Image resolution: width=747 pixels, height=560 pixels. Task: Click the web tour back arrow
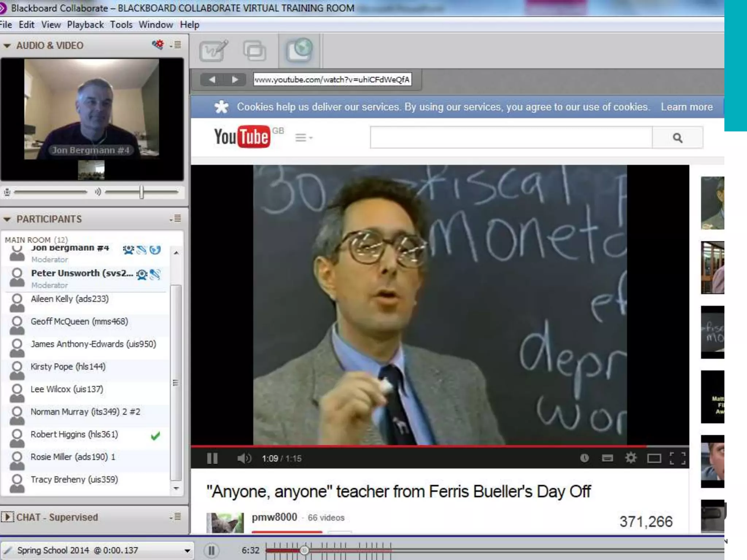tap(212, 79)
